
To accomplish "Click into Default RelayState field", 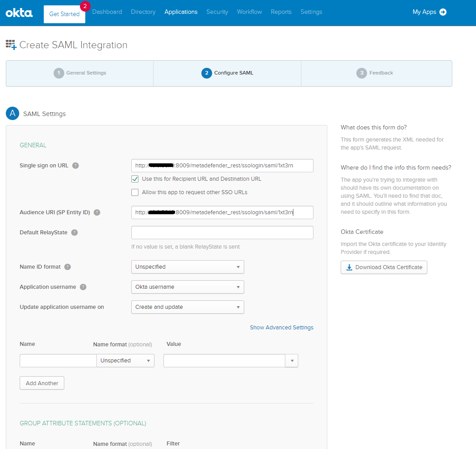I will pos(222,233).
